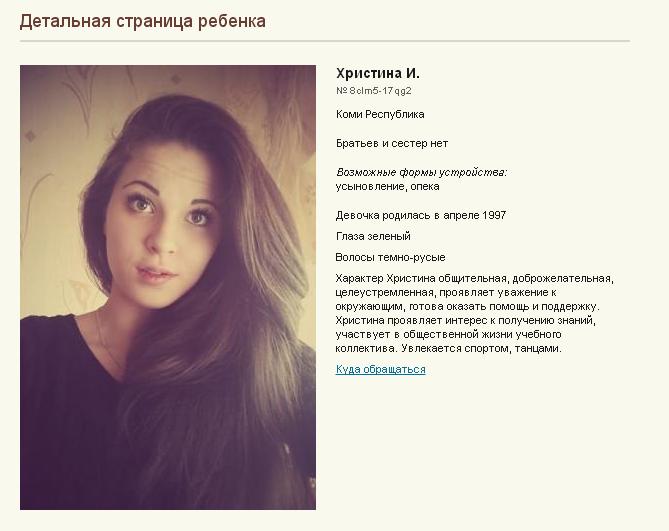
Task: Click the "Братьев и сестер нет" line
Action: (392, 143)
